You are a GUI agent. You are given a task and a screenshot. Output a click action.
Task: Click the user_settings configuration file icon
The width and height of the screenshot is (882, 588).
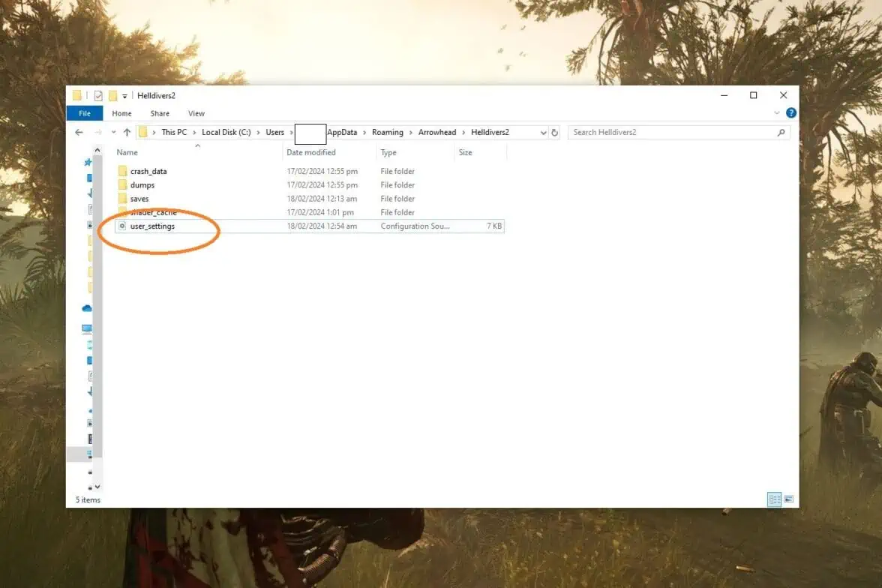coord(122,226)
